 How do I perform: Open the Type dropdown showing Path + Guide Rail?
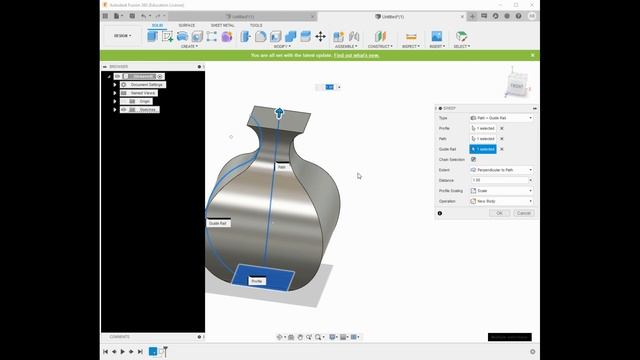[x=501, y=118]
